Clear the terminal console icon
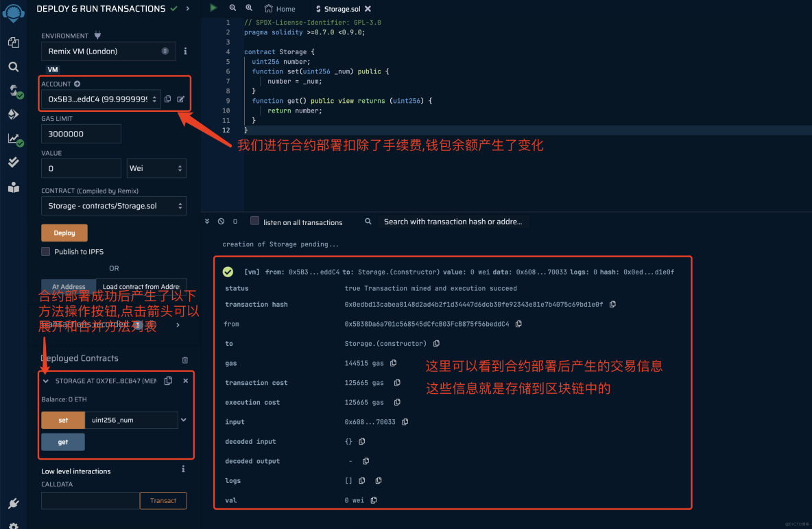Image resolution: width=812 pixels, height=529 pixels. [x=221, y=221]
